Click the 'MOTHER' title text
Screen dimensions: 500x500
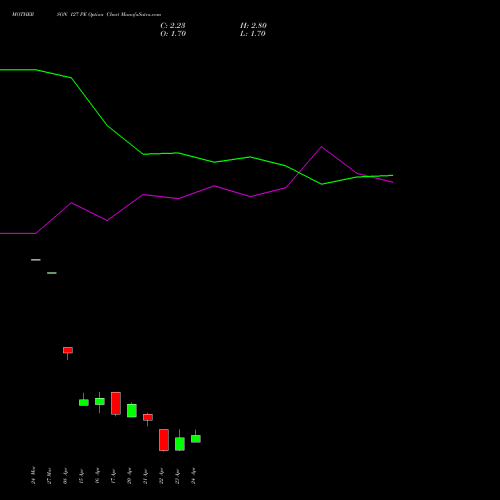[x=23, y=15]
